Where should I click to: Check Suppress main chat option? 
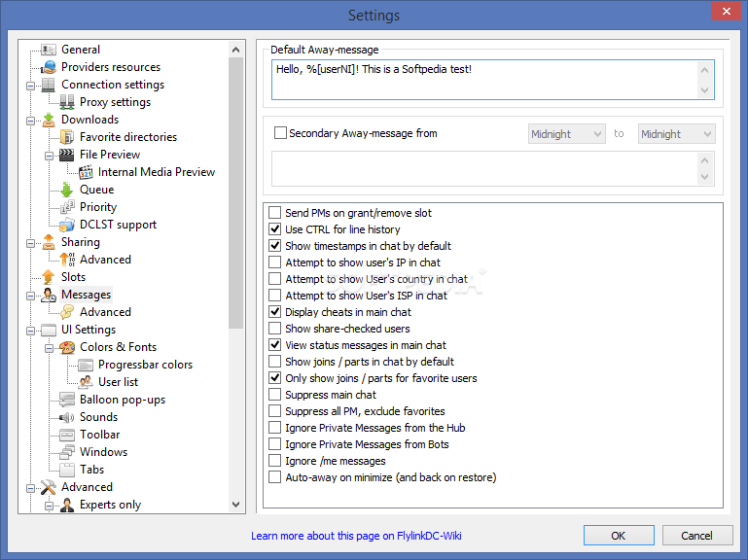(274, 395)
